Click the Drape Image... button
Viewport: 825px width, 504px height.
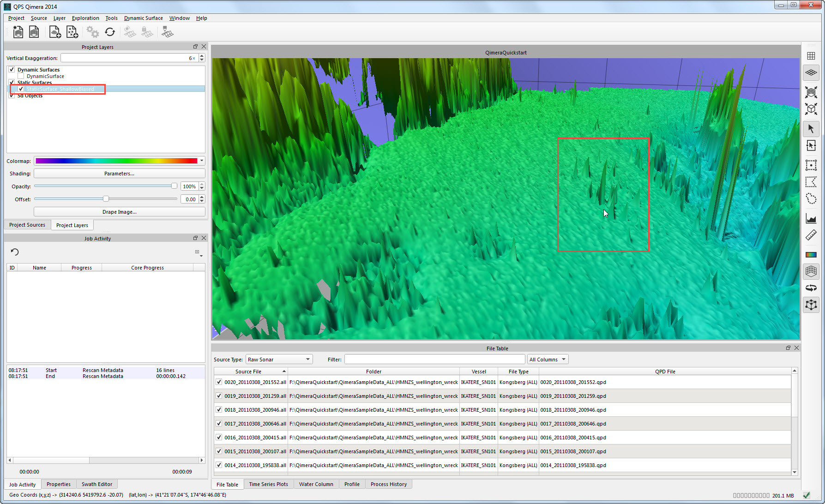pos(119,212)
